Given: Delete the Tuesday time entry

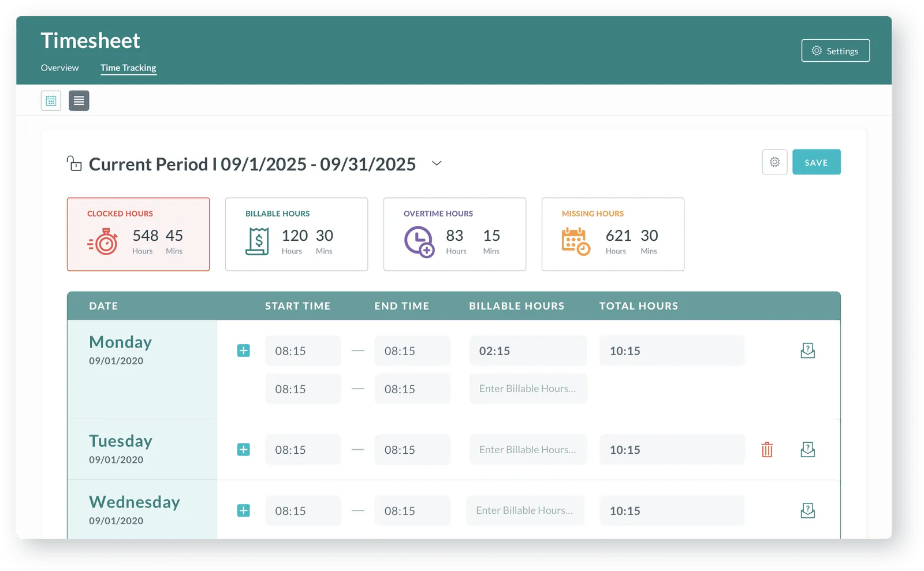Looking at the screenshot, I should (767, 449).
